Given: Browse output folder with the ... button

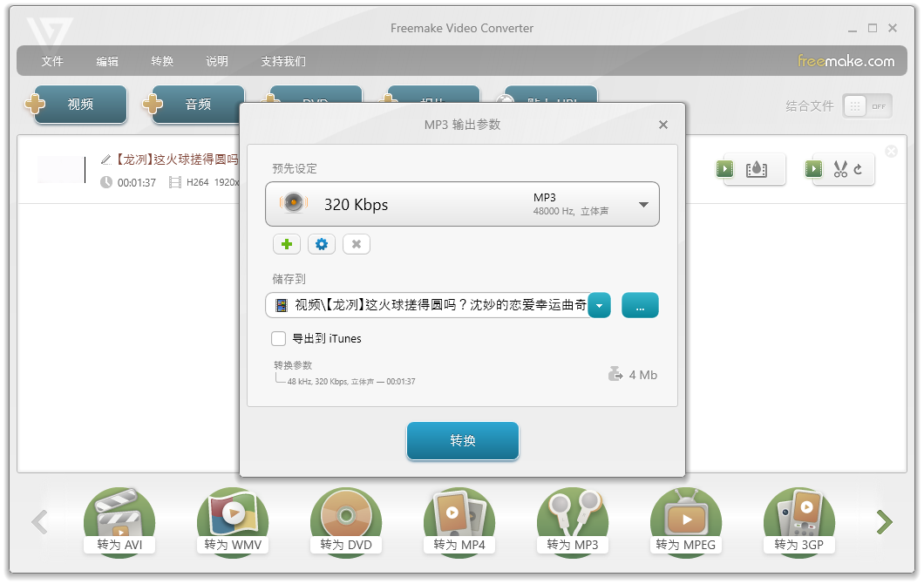Looking at the screenshot, I should pos(640,305).
